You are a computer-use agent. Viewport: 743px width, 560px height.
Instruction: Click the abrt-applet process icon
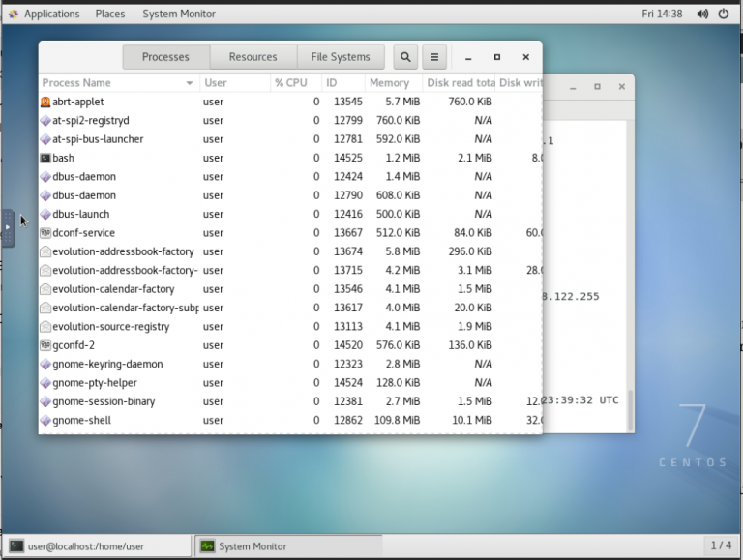[x=45, y=102]
